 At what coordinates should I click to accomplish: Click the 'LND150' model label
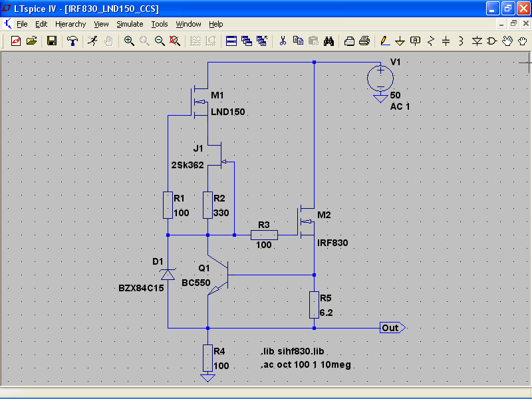(227, 112)
